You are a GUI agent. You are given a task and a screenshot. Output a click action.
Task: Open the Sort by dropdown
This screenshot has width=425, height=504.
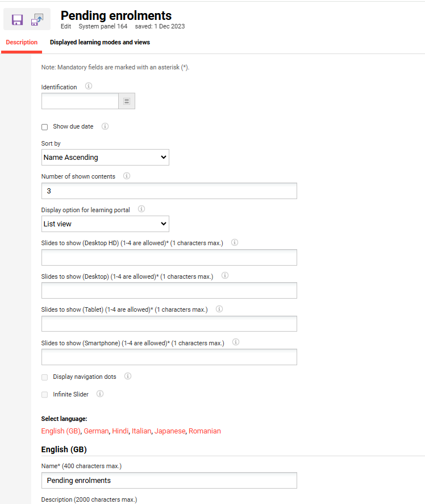(105, 158)
